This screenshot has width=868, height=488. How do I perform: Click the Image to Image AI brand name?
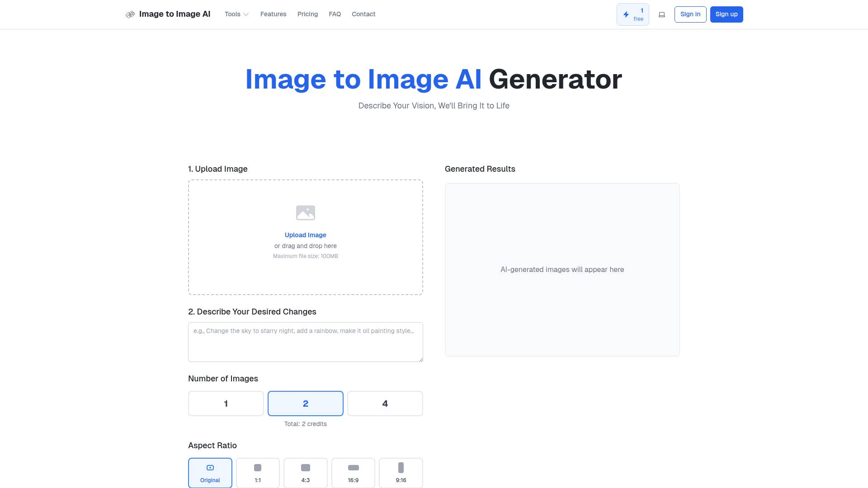coord(175,14)
